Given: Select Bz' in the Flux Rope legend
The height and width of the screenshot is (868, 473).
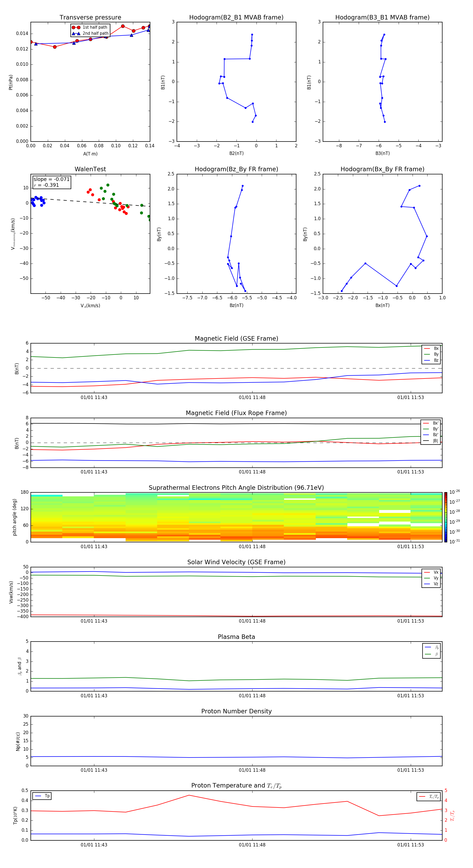Looking at the screenshot, I should (x=431, y=435).
